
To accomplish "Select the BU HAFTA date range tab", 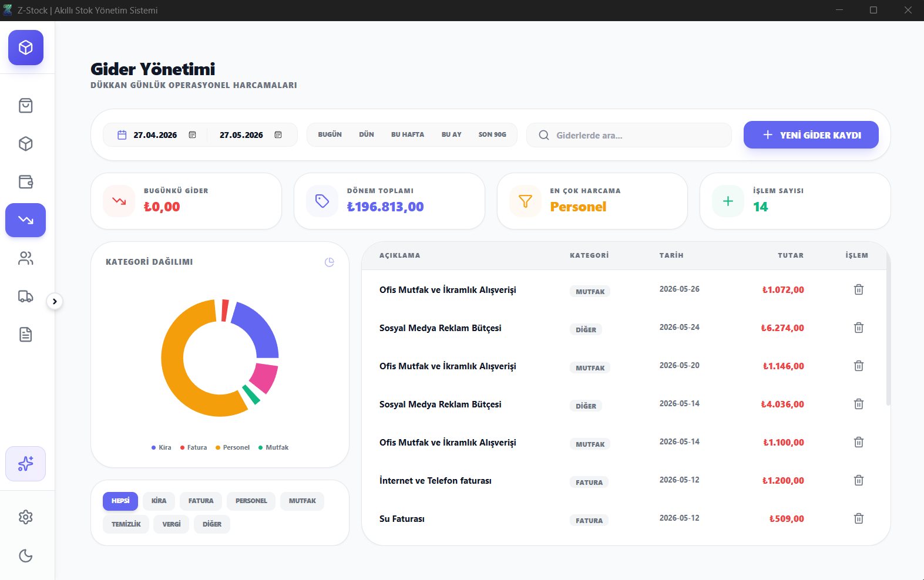I will (408, 134).
